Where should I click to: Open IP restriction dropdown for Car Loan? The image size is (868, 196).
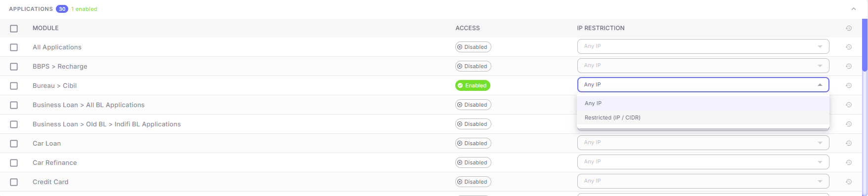703,143
